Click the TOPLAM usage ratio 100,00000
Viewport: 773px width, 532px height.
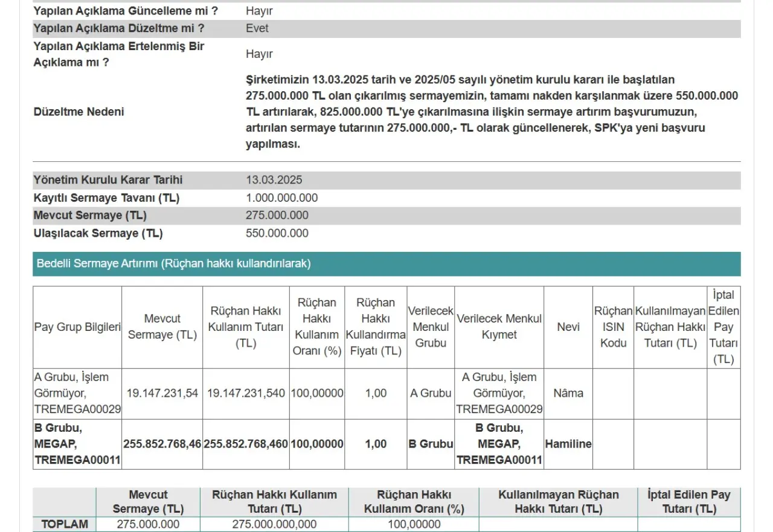click(414, 524)
